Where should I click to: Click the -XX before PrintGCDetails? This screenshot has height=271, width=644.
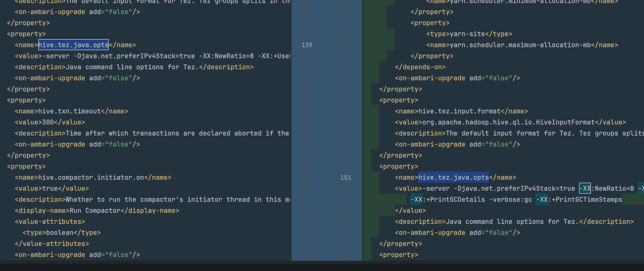(416, 199)
